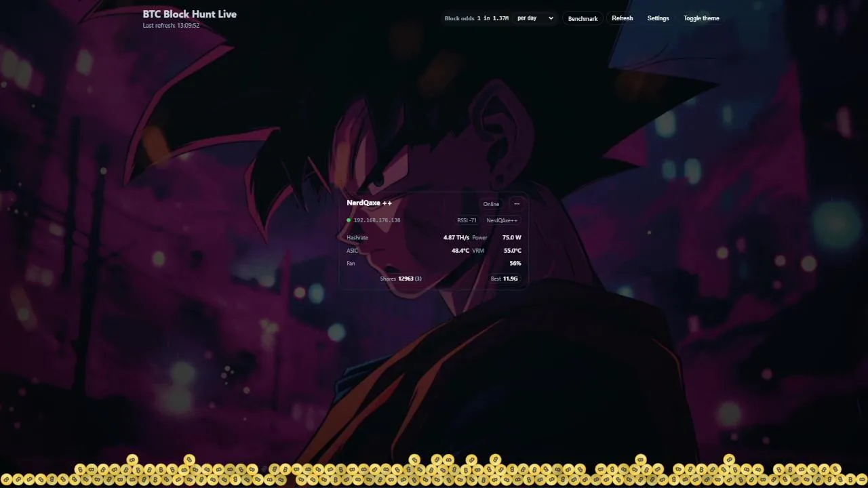The height and width of the screenshot is (488, 868).
Task: Click the 4.87 TH/s hashrate value
Action: click(x=456, y=238)
